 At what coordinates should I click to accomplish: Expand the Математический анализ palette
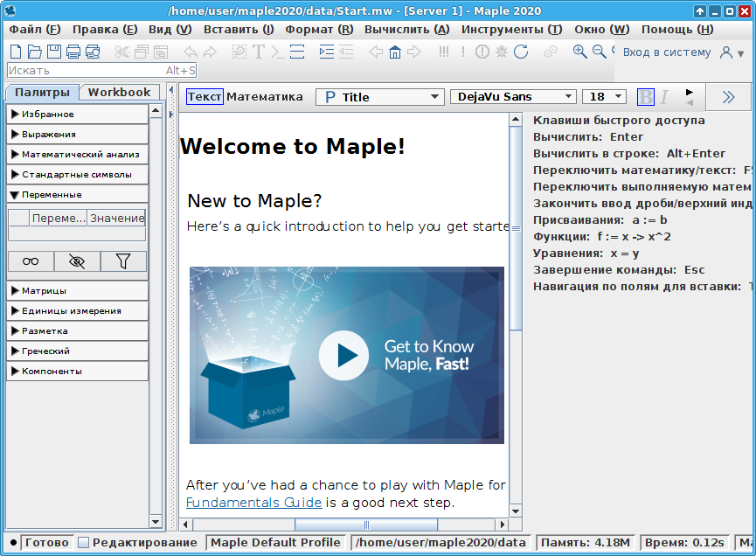pos(77,155)
